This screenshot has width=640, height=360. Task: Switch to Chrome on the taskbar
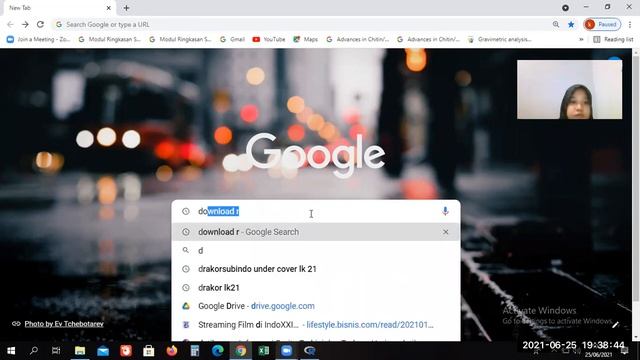pos(241,351)
